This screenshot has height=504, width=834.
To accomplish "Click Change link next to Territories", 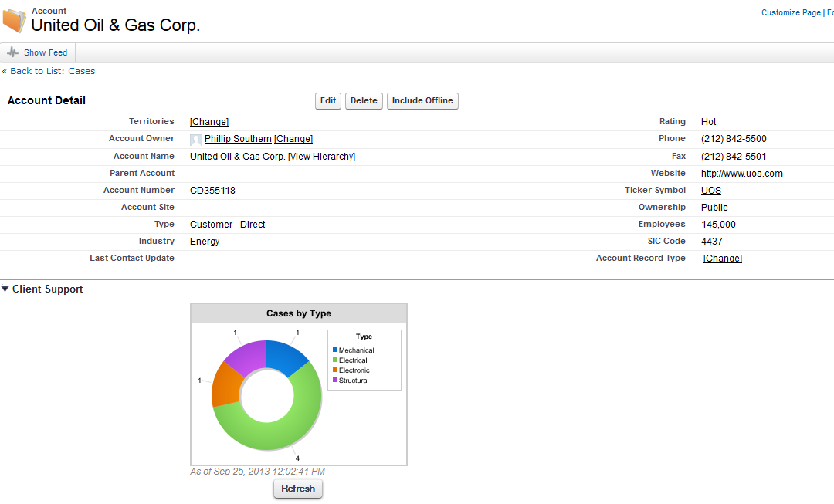I will 209,122.
